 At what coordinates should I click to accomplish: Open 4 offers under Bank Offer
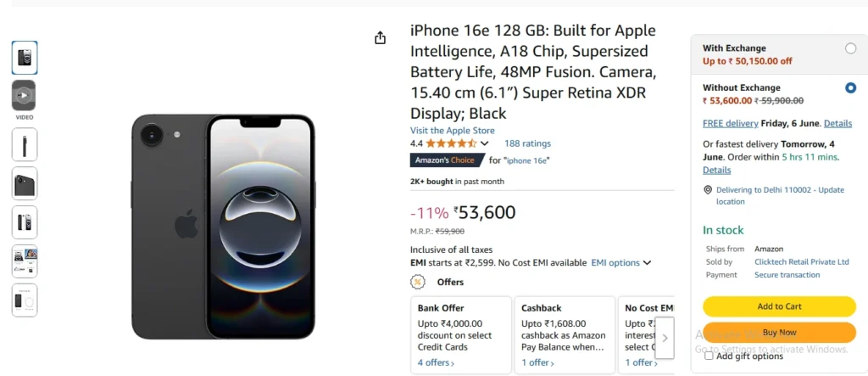coord(436,362)
